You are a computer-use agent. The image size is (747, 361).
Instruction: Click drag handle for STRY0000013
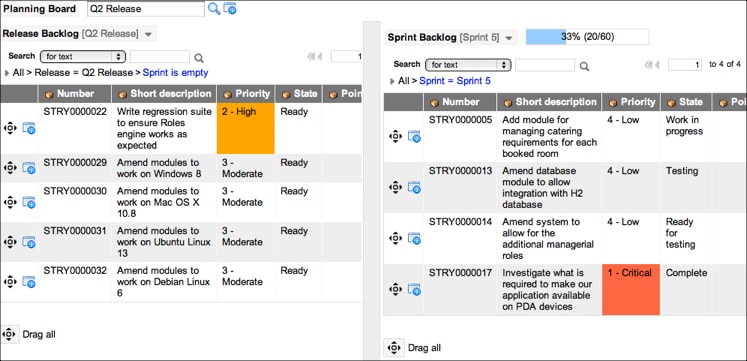(x=395, y=188)
